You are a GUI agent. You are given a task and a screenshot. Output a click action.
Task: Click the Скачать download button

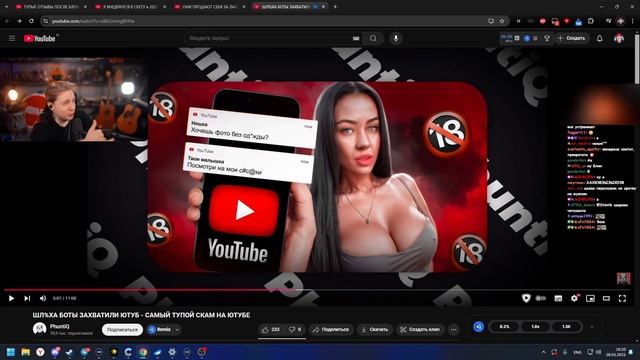(x=375, y=329)
